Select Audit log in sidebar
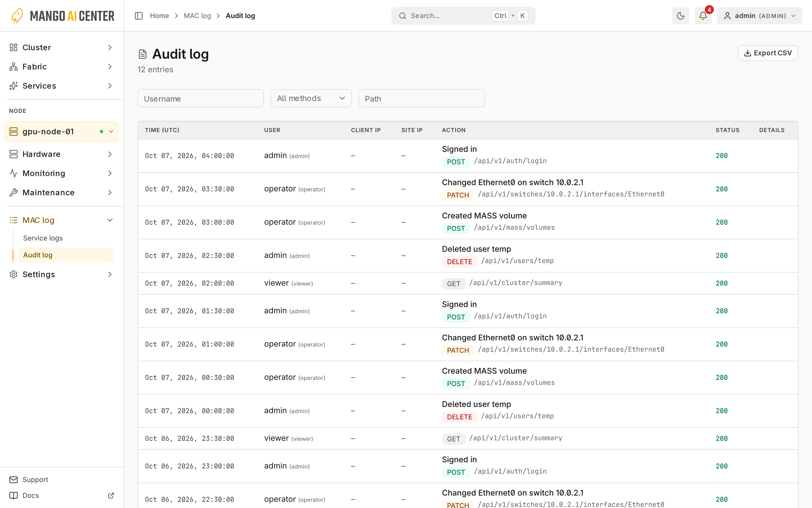Image resolution: width=812 pixels, height=508 pixels. click(x=66, y=255)
